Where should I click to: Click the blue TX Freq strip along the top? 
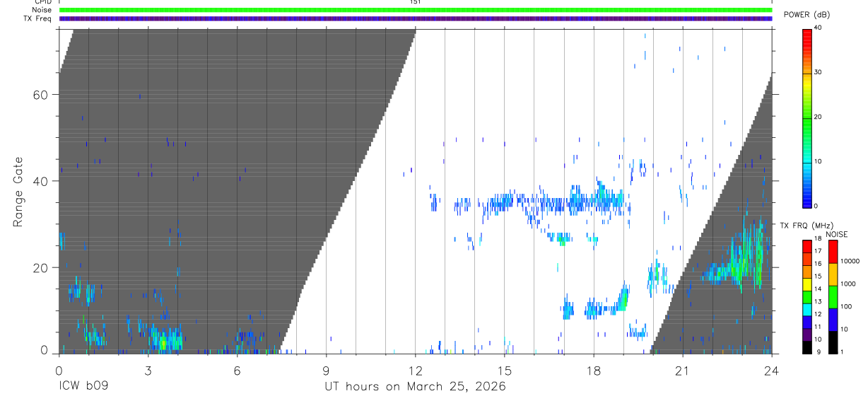pos(416,18)
